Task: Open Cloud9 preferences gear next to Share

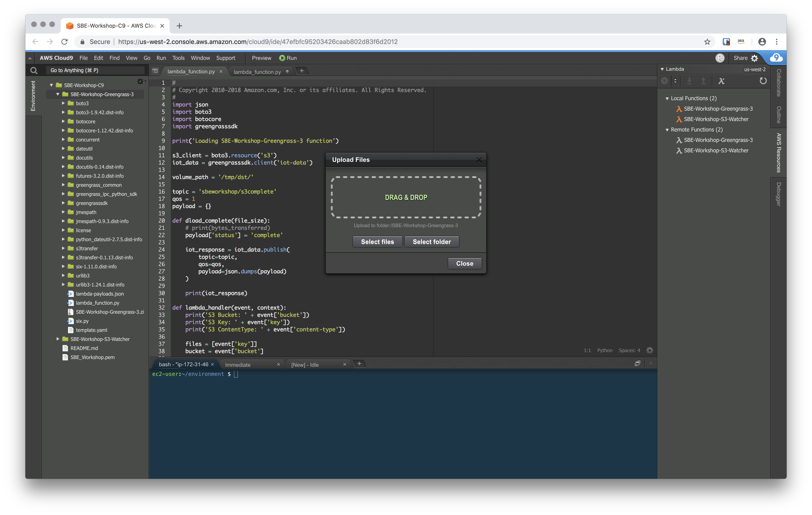Action: coord(754,58)
